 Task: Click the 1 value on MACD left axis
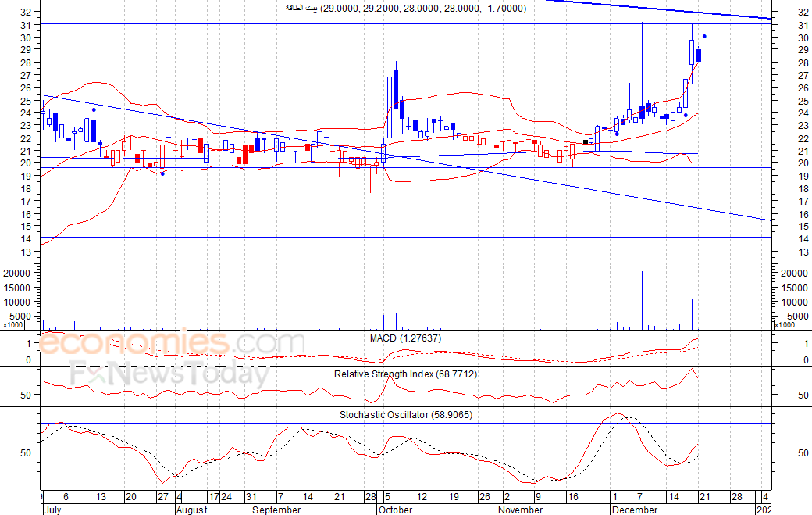pyautogui.click(x=29, y=344)
